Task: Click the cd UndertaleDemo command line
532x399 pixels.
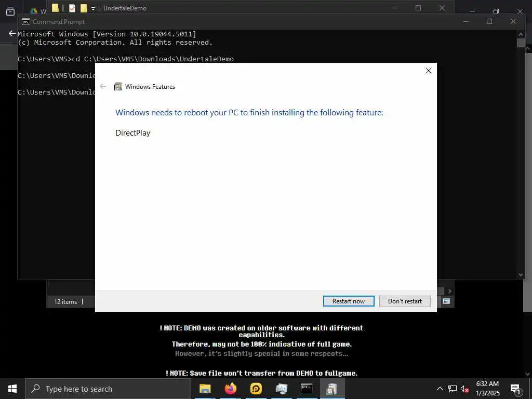Action: 126,59
